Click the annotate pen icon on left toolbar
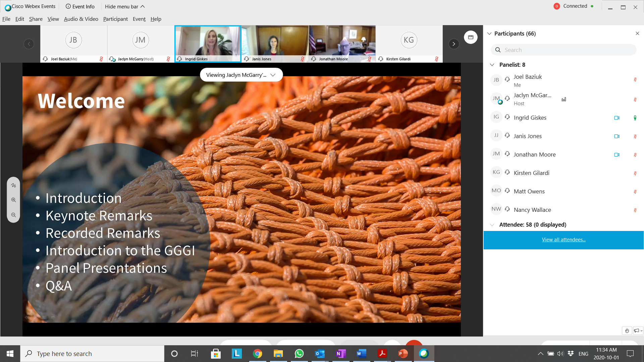Image resolution: width=644 pixels, height=362 pixels. click(13, 185)
